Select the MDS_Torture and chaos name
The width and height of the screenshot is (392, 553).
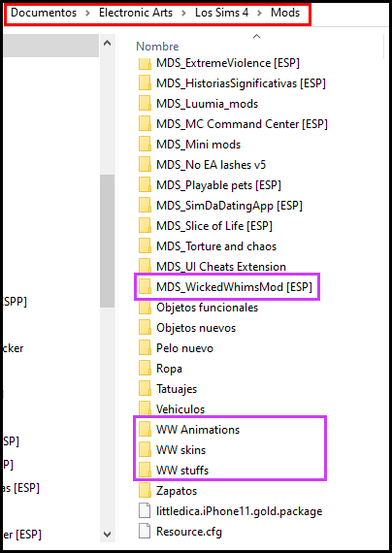coord(216,246)
